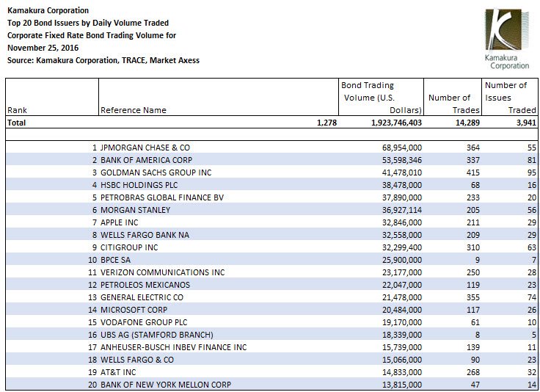The height and width of the screenshot is (392, 540).
Task: Click the Kamakura Corporation logo
Action: pos(506,39)
